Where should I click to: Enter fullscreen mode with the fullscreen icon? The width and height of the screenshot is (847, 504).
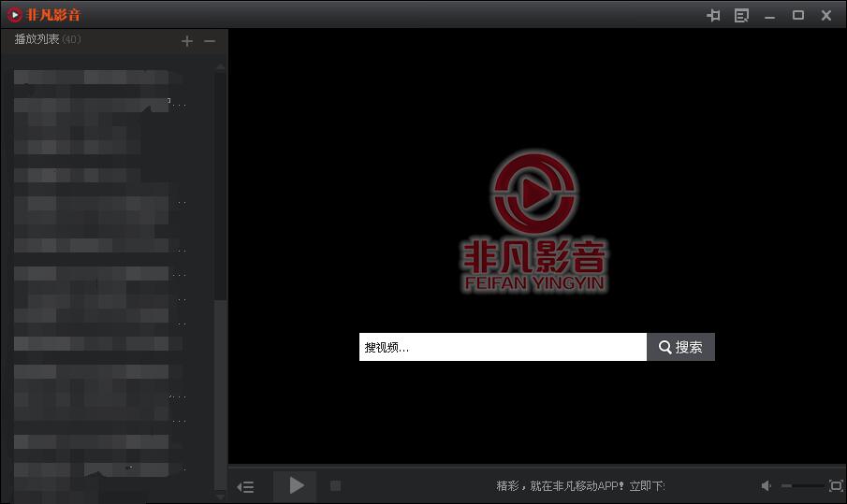[836, 486]
